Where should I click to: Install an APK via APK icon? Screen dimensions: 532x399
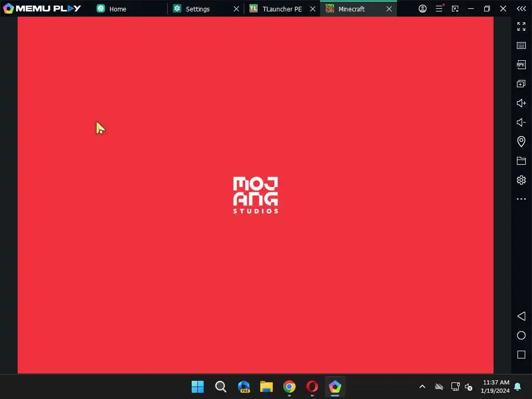pyautogui.click(x=521, y=64)
